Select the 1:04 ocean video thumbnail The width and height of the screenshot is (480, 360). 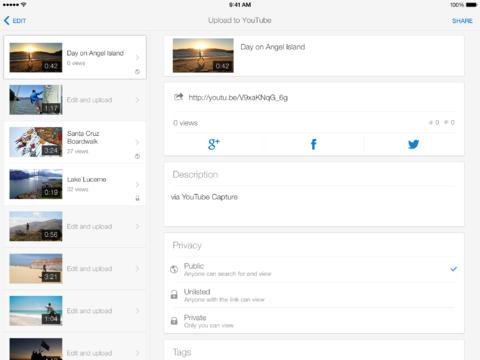[36, 311]
